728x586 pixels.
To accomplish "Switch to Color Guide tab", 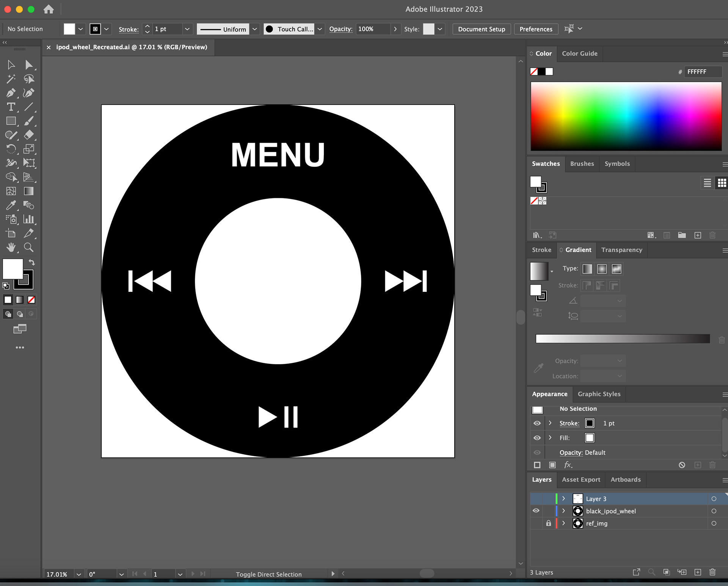I will pos(579,53).
